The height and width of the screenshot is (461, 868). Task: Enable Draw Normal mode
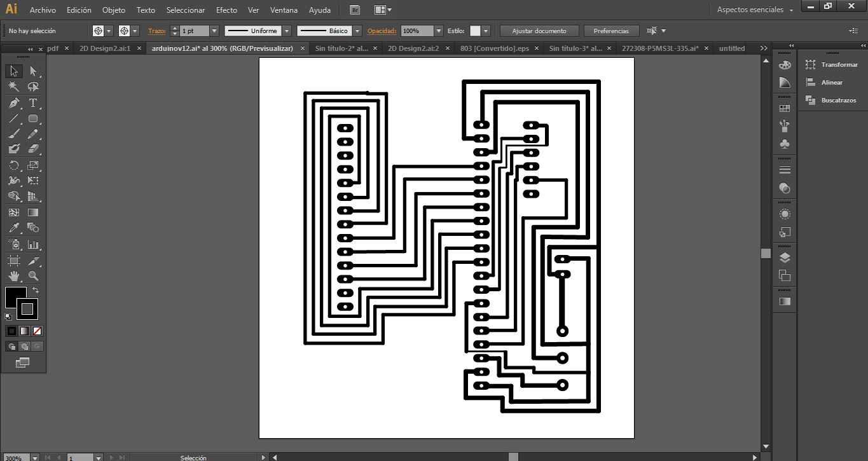11,347
